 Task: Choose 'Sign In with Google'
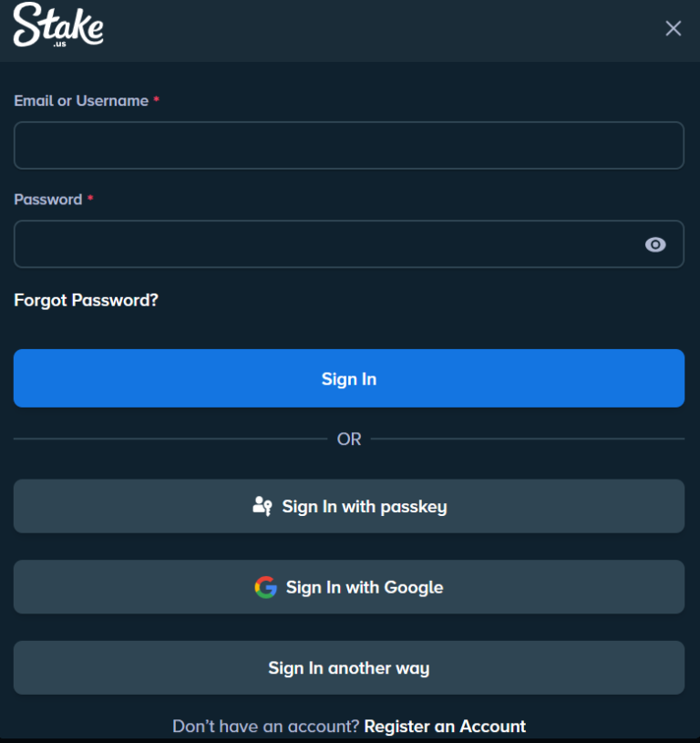(349, 587)
